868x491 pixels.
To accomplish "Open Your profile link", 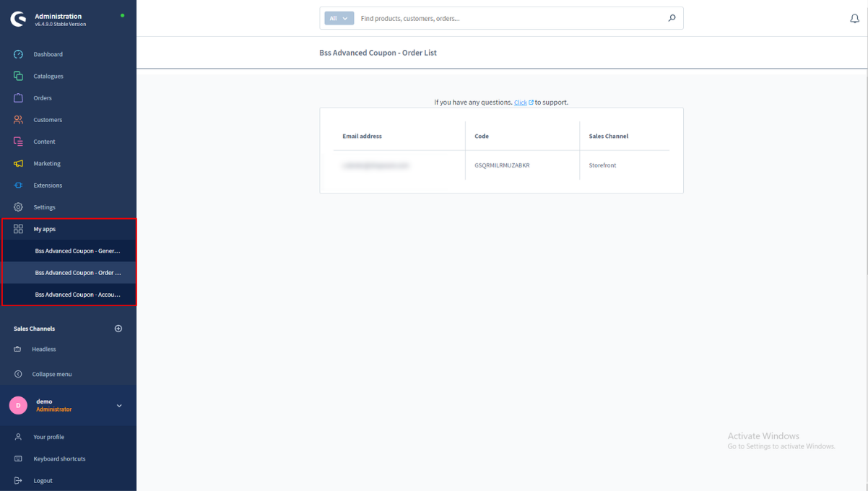I will (48, 437).
